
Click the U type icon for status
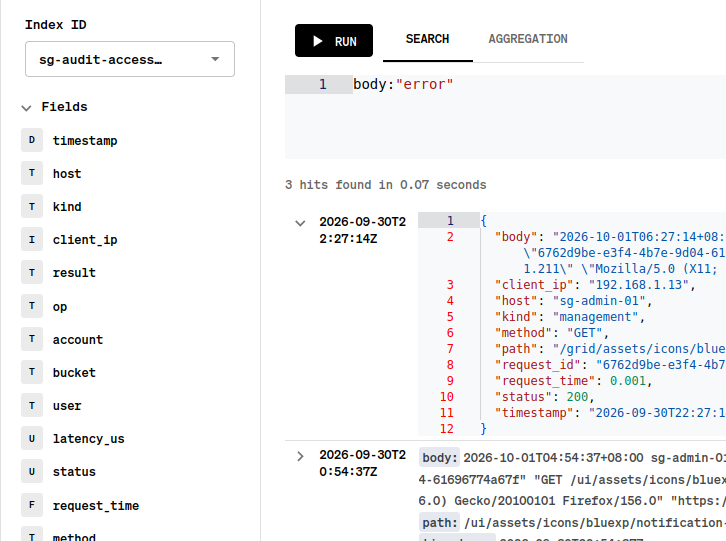(x=32, y=472)
